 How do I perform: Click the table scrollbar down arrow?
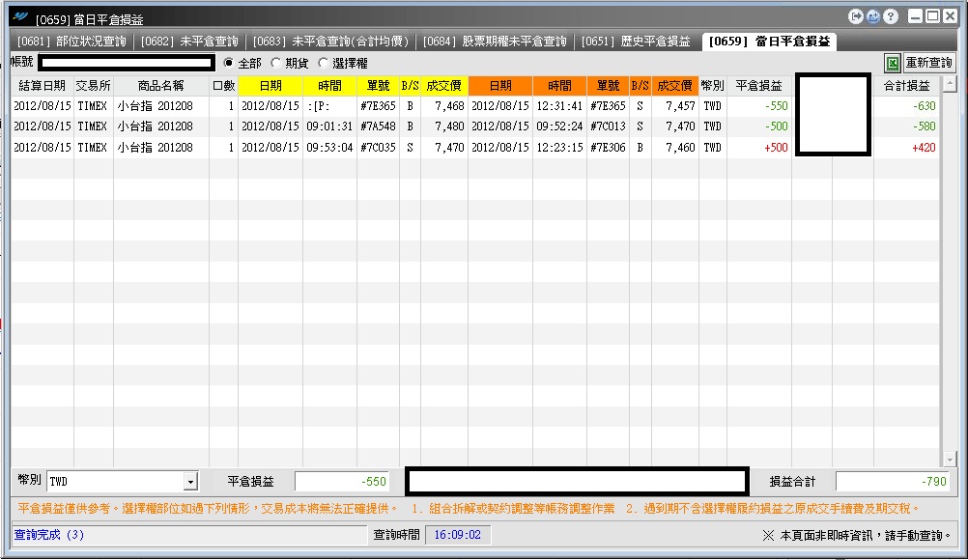coord(950,460)
